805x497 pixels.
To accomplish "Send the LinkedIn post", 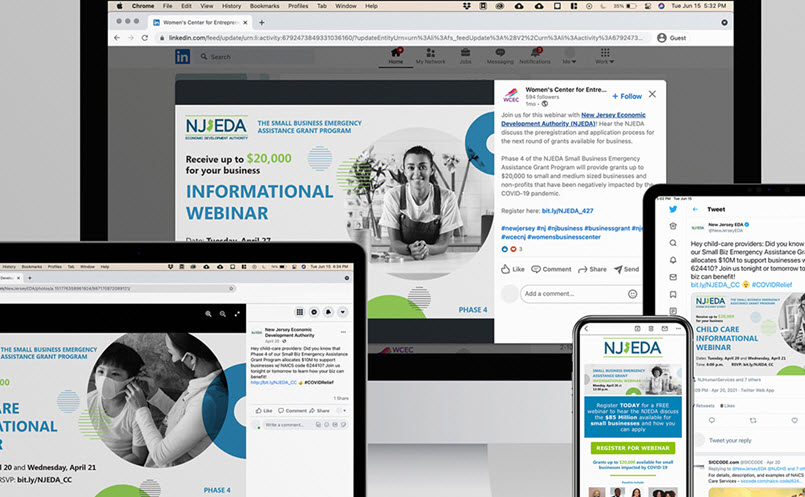I will (627, 269).
